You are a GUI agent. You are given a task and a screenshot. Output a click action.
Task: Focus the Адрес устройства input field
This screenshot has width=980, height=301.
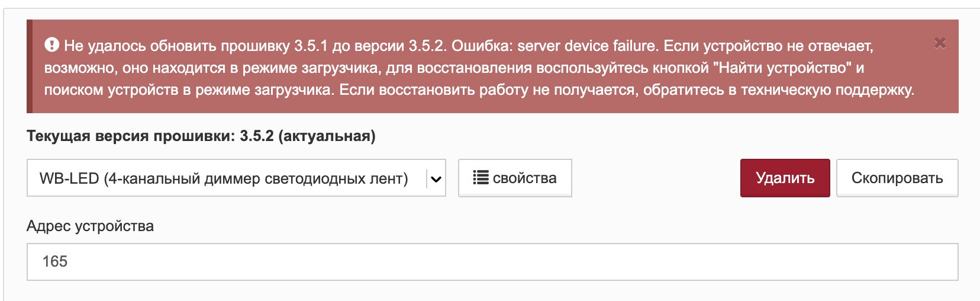(492, 261)
